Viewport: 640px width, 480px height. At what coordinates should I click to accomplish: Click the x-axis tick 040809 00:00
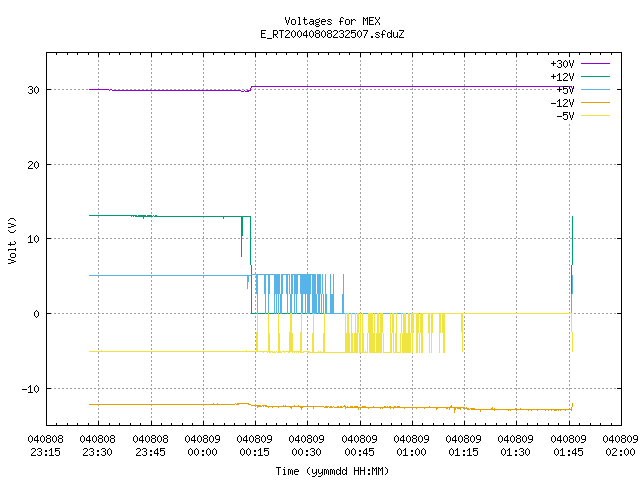202,446
